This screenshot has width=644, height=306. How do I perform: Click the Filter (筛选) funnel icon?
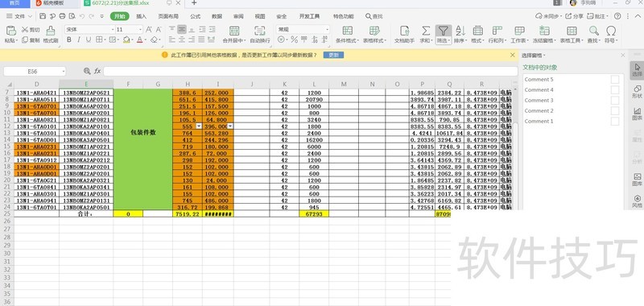tap(443, 31)
